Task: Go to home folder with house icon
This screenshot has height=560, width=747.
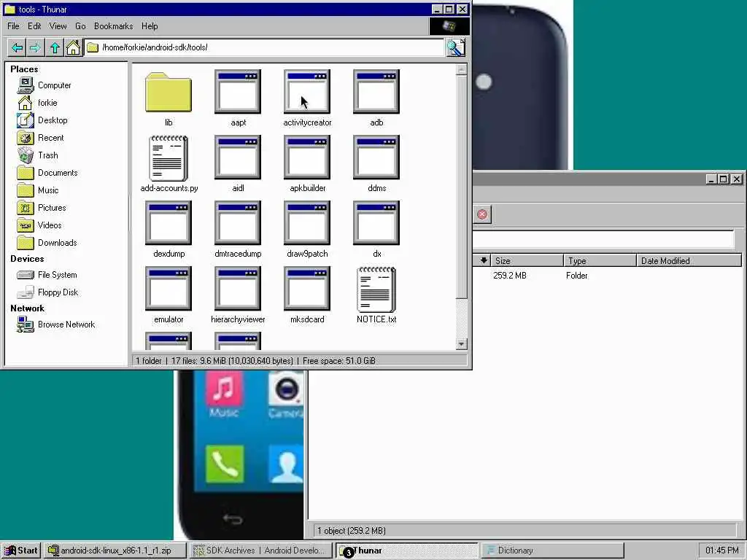Action: coord(73,47)
